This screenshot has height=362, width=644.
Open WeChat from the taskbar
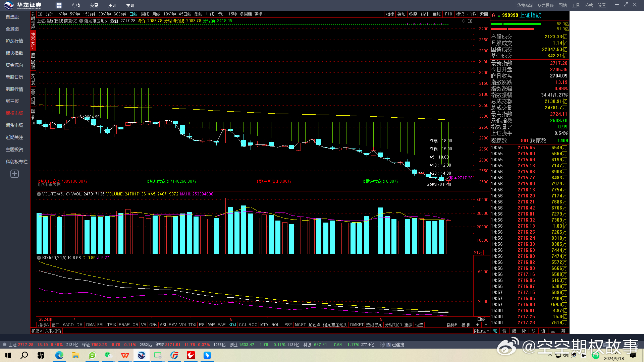click(108, 355)
